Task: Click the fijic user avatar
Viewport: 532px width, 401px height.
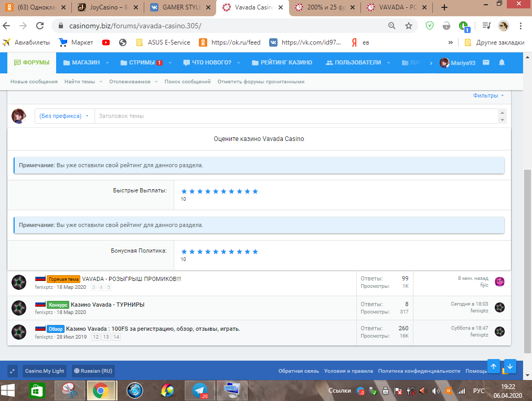Action: pyautogui.click(x=499, y=281)
